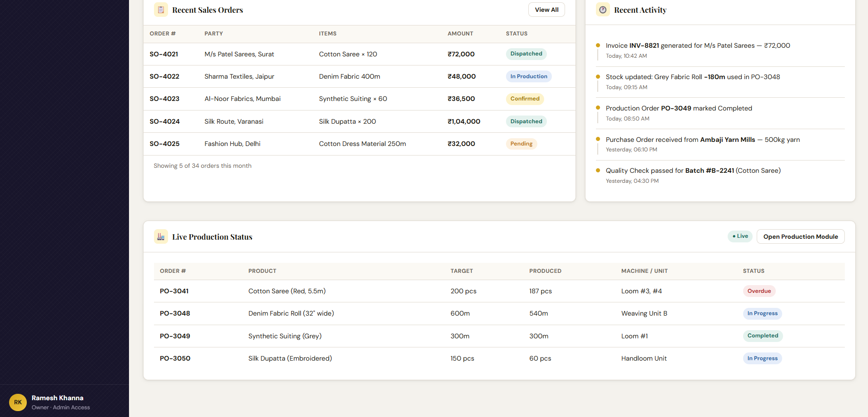Select the ₹1,04,000 amount cell
This screenshot has width=868, height=417.
pos(464,121)
